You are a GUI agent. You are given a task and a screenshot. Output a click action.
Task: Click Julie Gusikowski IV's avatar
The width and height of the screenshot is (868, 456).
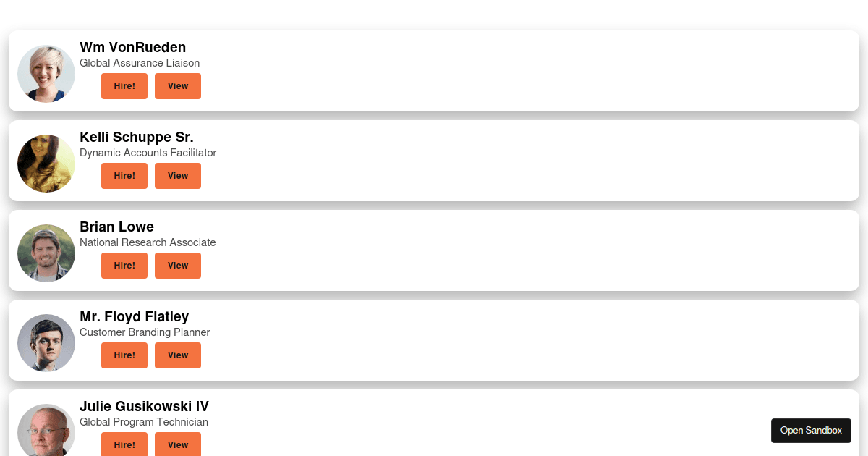tap(46, 430)
